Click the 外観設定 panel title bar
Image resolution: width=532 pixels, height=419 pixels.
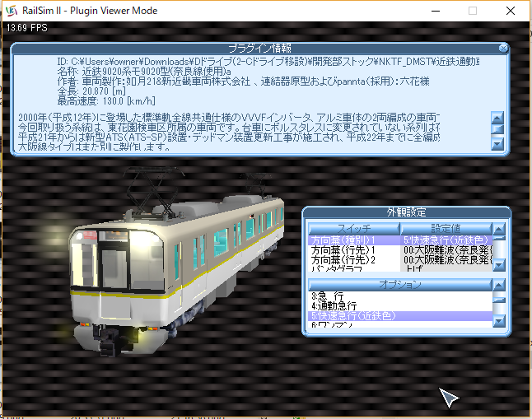(405, 212)
